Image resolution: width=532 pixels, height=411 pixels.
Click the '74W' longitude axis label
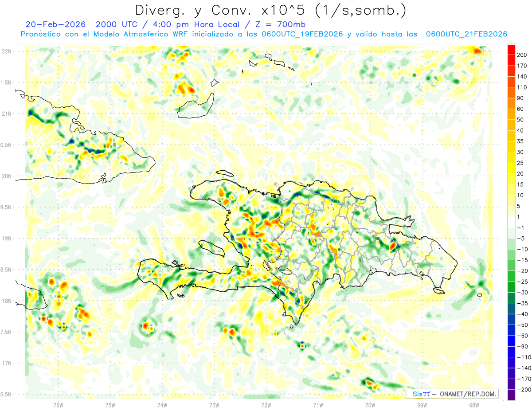pos(162,406)
